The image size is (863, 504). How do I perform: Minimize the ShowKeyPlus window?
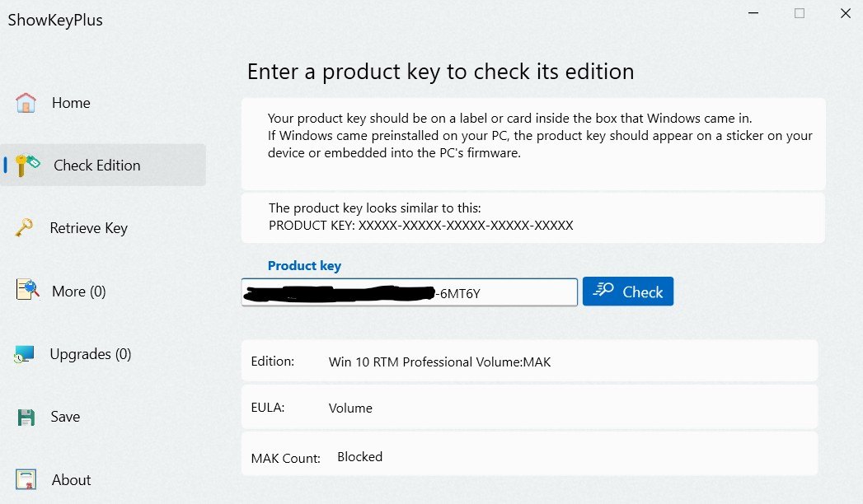click(753, 12)
